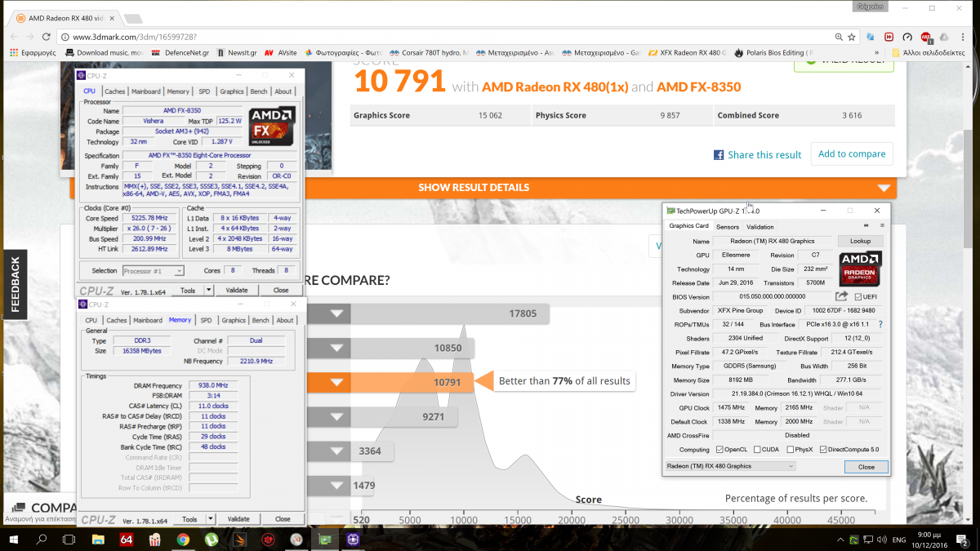The width and height of the screenshot is (980, 551).
Task: Open Caches tab in the CPU-Z processor window
Action: tap(115, 91)
